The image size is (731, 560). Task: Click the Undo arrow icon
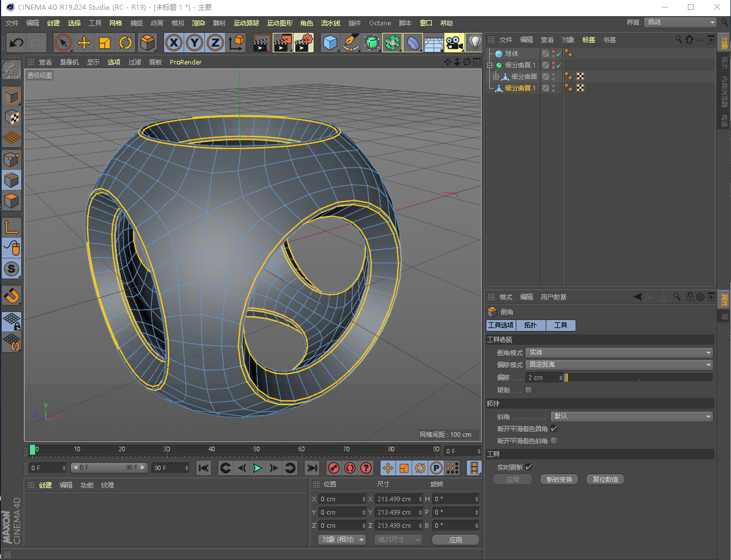click(16, 43)
